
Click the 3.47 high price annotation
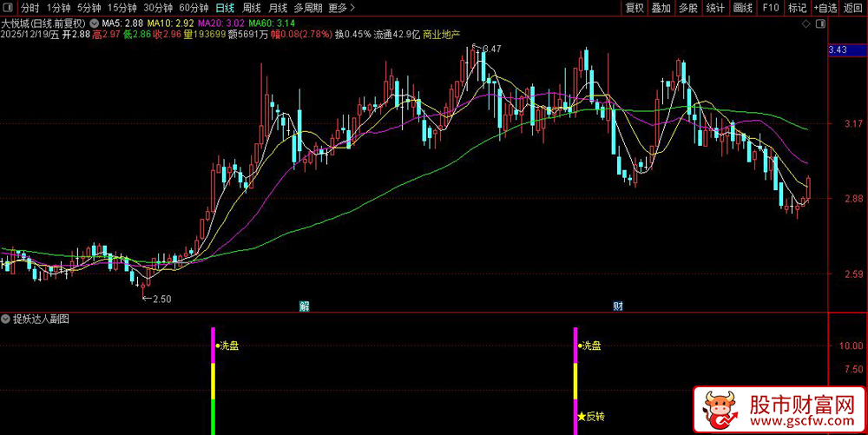click(491, 49)
